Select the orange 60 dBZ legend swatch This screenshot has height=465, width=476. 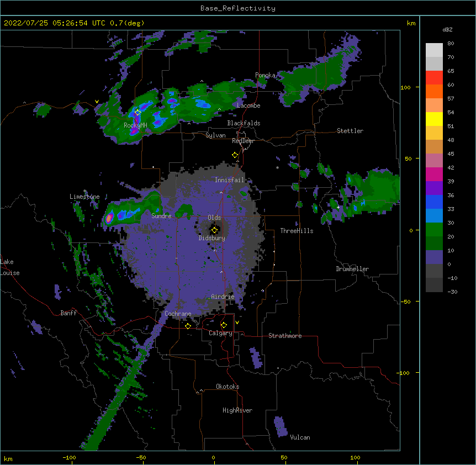click(x=434, y=91)
